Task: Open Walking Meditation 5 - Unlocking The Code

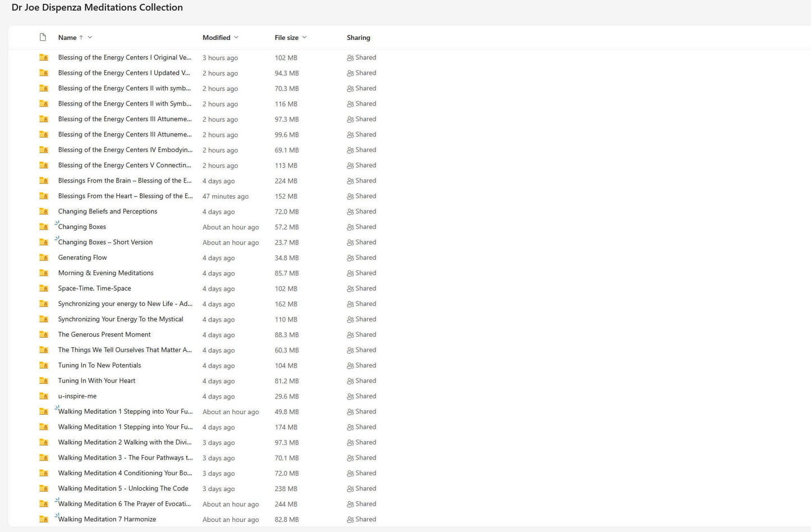Action: (x=123, y=489)
